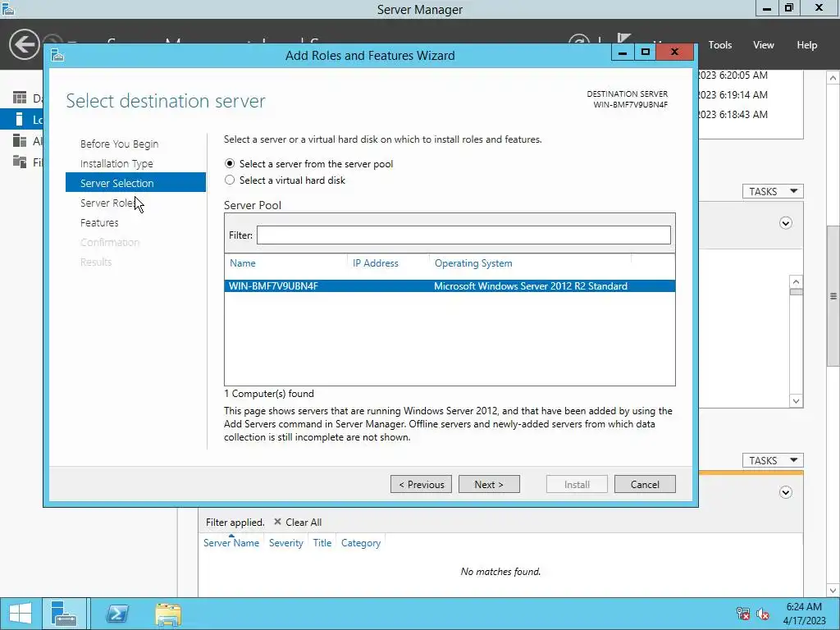Go to Features step
Viewport: 840px width, 630px height.
point(99,222)
